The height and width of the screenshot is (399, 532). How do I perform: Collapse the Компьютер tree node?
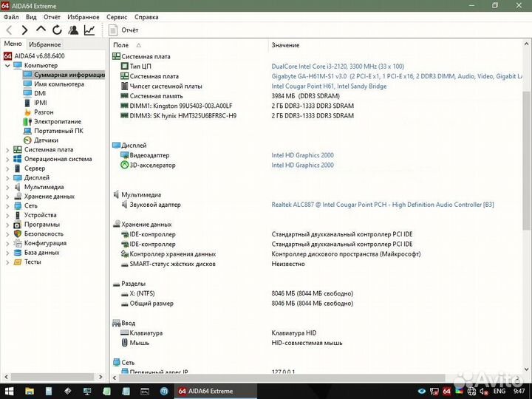7,66
